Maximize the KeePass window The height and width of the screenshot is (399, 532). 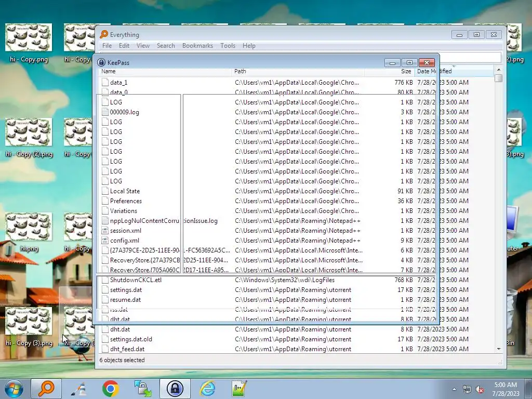pos(409,63)
